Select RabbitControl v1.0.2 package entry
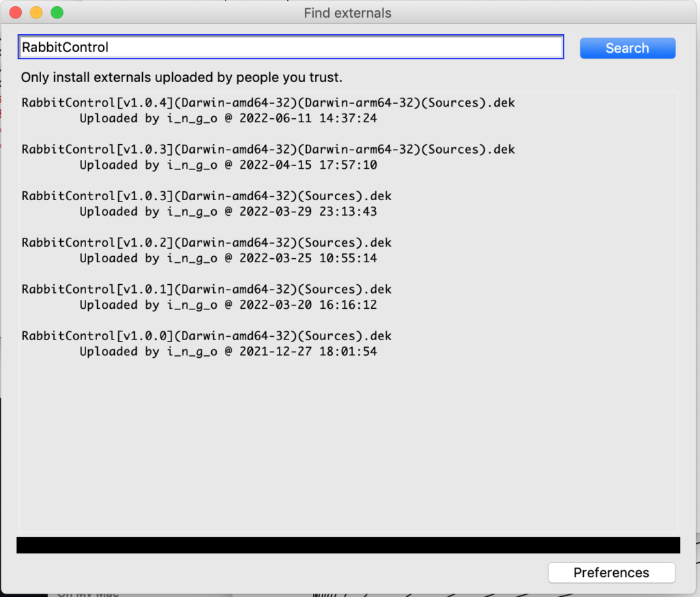Image resolution: width=700 pixels, height=597 pixels. pyautogui.click(x=206, y=242)
